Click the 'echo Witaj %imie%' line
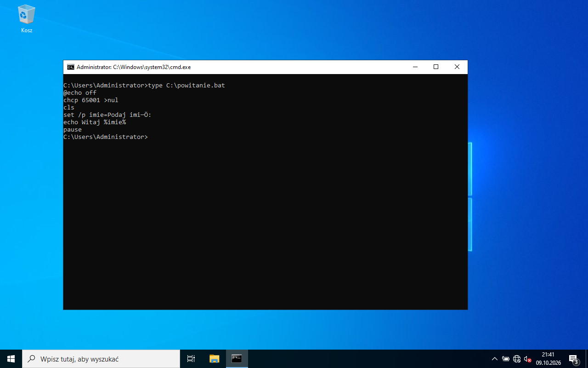The width and height of the screenshot is (588, 368). 95,122
